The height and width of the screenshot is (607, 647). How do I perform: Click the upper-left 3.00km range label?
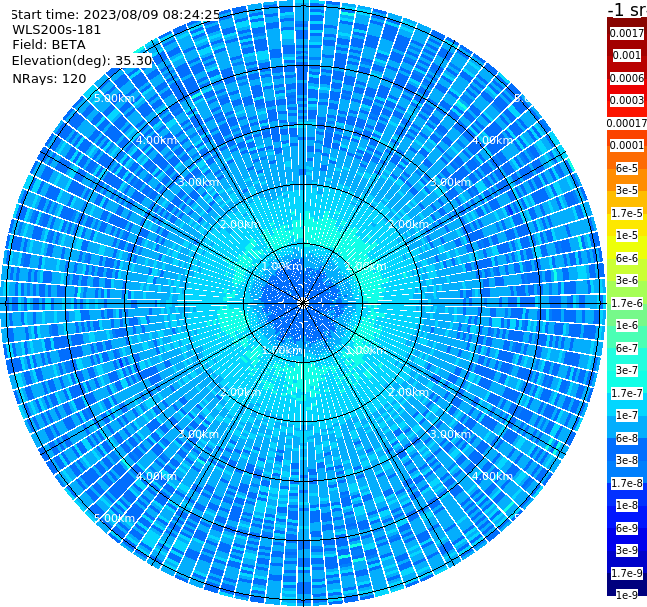tap(198, 182)
